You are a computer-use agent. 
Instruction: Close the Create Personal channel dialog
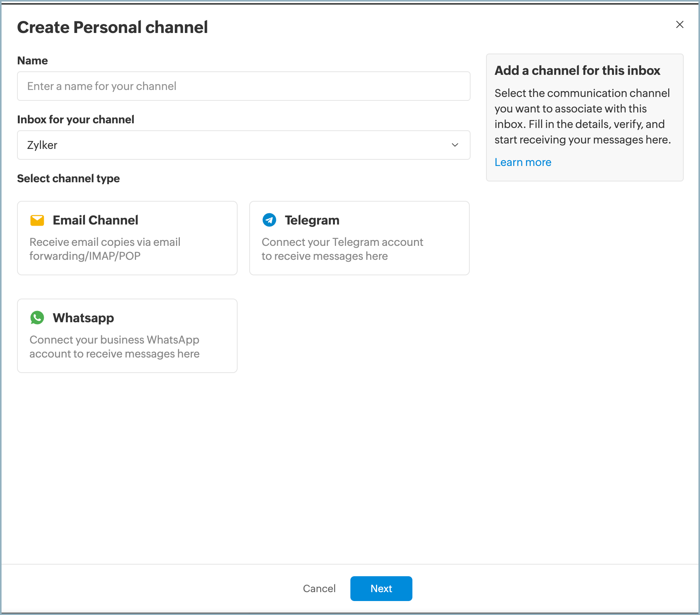(x=679, y=24)
